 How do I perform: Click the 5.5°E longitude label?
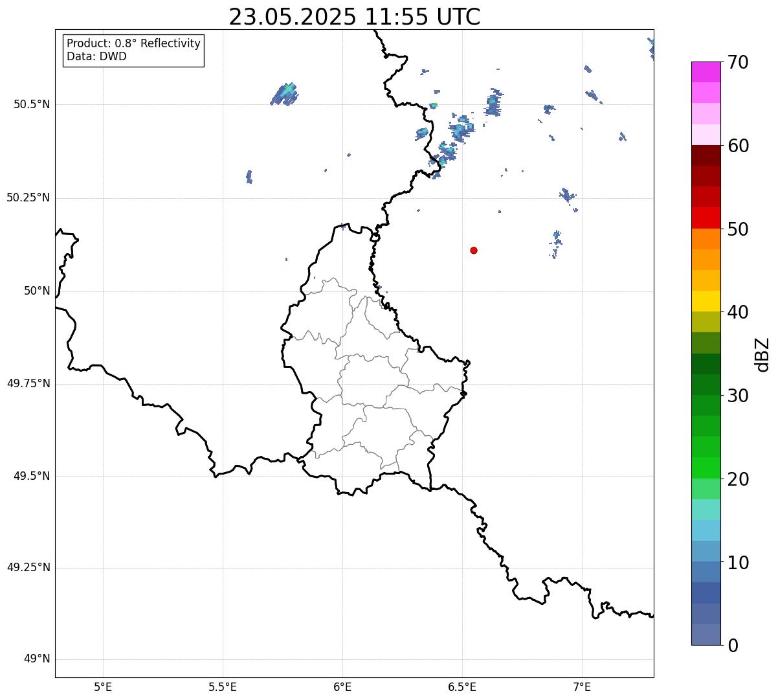pos(223,686)
